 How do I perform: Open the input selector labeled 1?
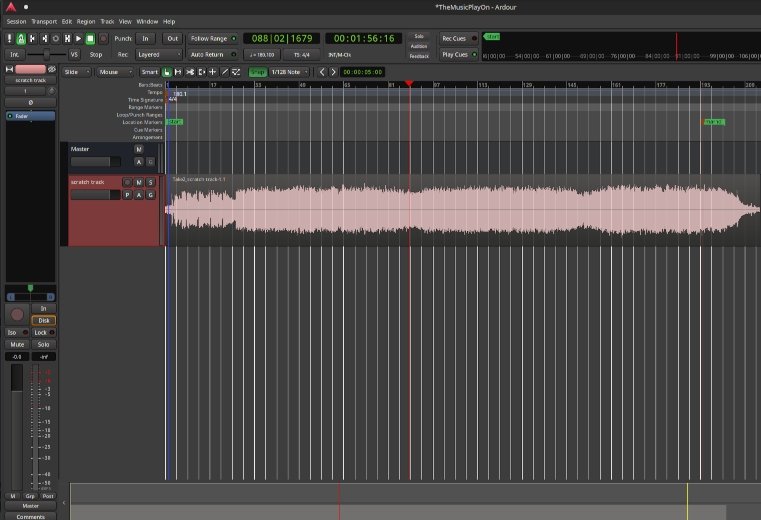25,91
